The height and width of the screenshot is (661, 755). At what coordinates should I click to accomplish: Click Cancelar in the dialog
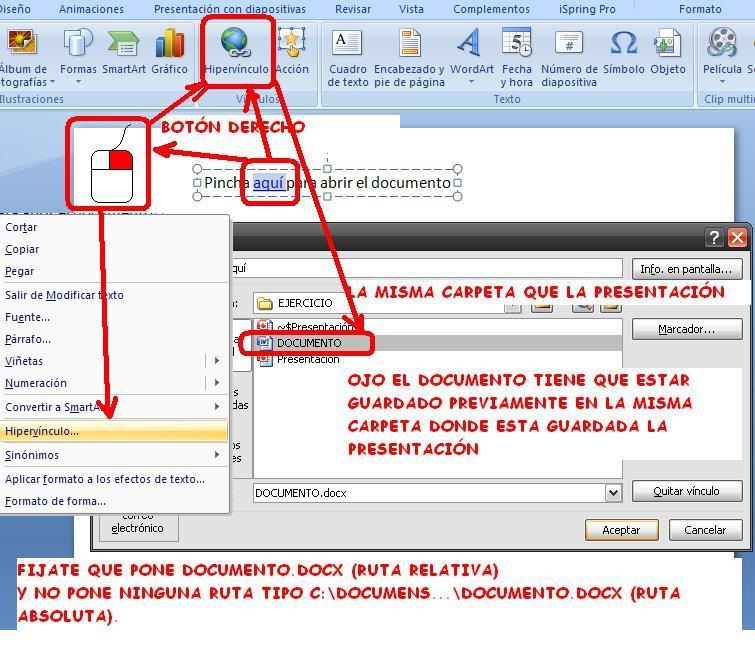point(705,530)
